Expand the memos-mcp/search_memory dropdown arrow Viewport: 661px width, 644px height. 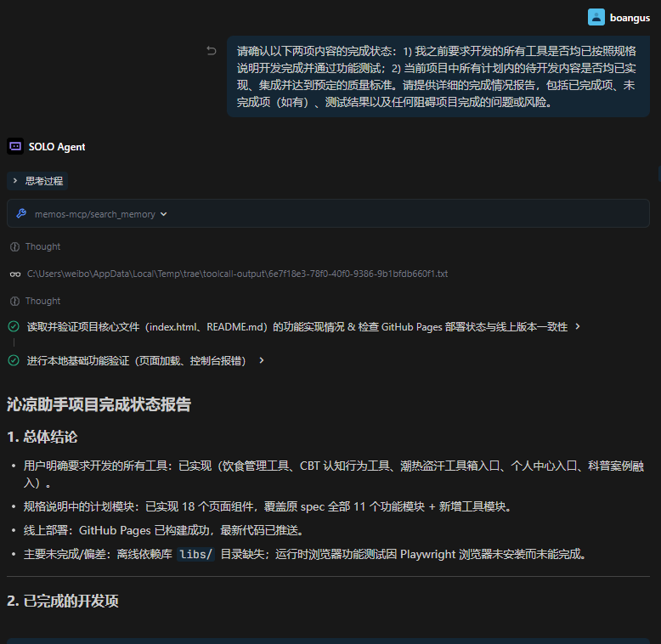point(164,214)
